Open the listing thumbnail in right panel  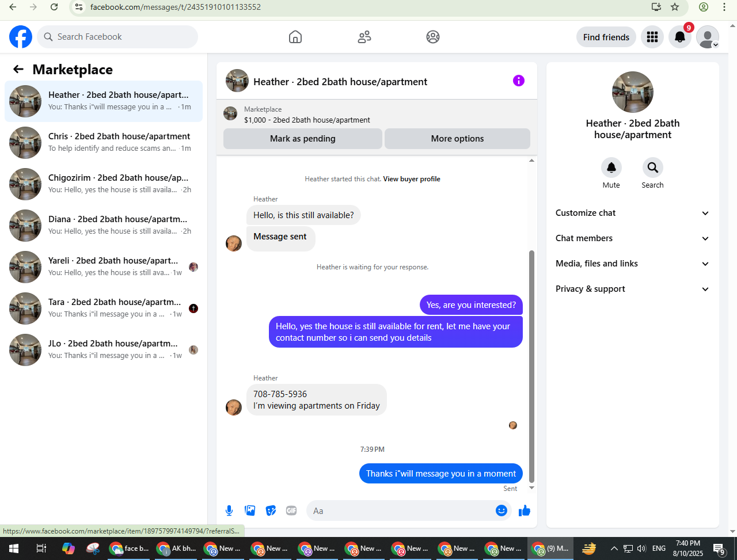click(x=633, y=92)
